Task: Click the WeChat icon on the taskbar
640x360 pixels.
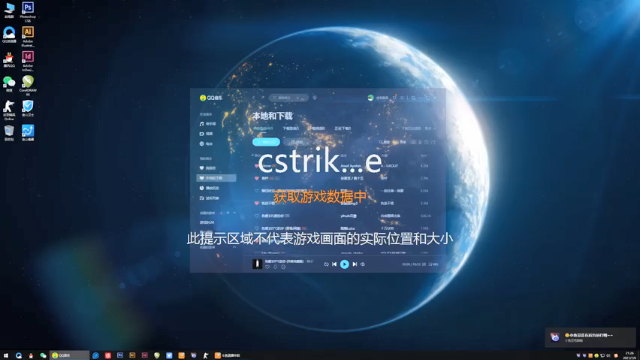Action: [x=43, y=356]
